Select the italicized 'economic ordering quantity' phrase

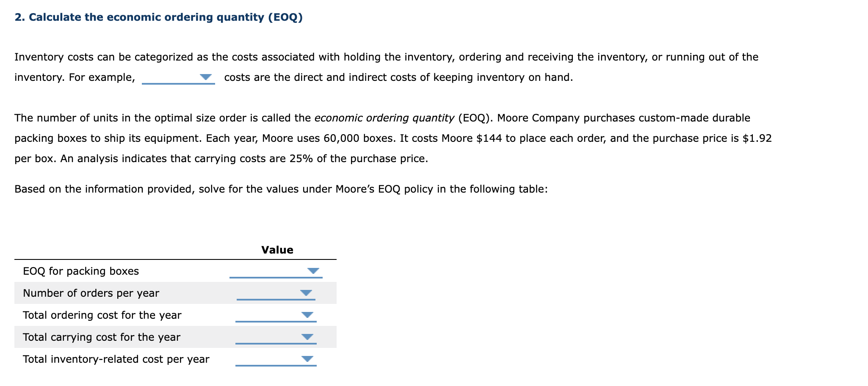pos(384,117)
